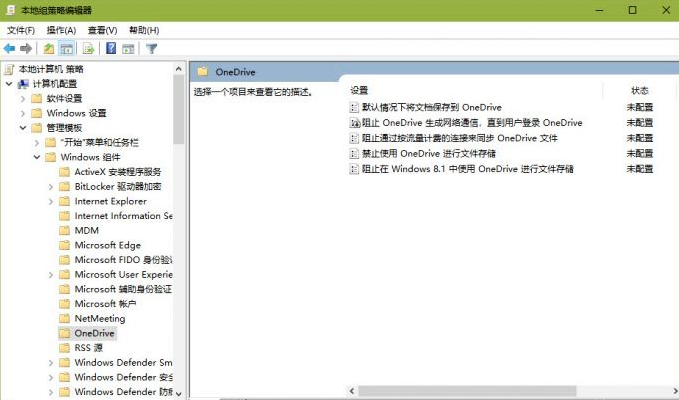Click the folder icon next to MDM
The image size is (679, 400).
[x=64, y=230]
